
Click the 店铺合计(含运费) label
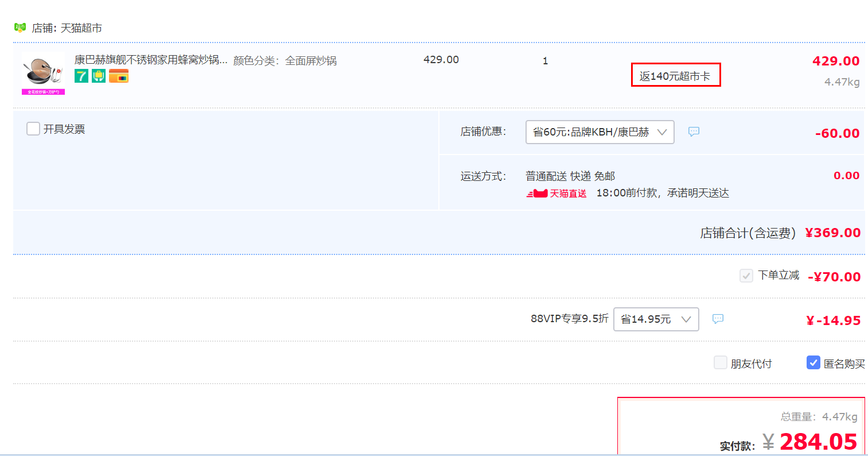click(x=748, y=233)
